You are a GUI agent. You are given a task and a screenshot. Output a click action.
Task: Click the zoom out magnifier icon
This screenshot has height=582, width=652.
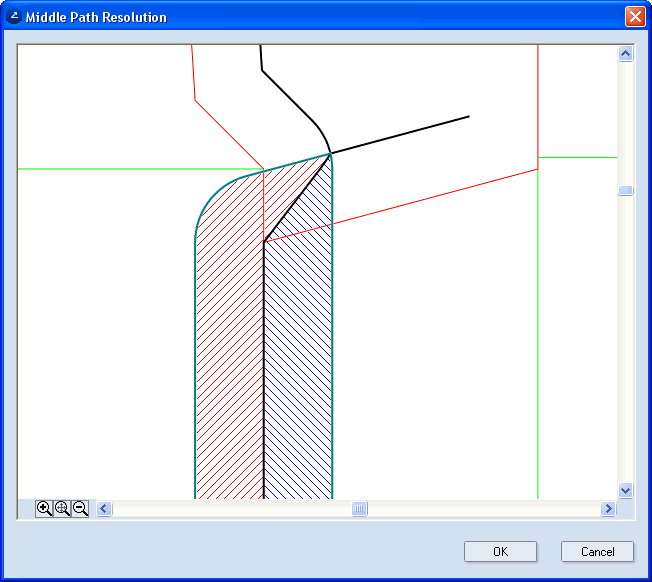[x=80, y=508]
